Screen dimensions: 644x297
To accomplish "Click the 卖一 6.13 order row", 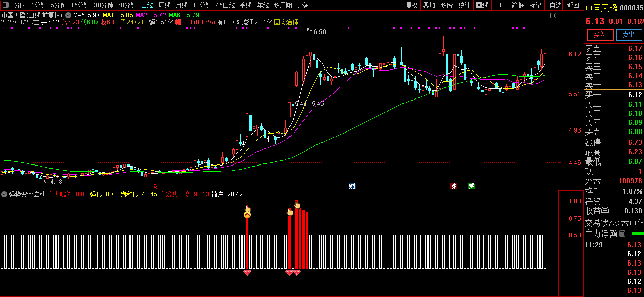I will tap(614, 85).
